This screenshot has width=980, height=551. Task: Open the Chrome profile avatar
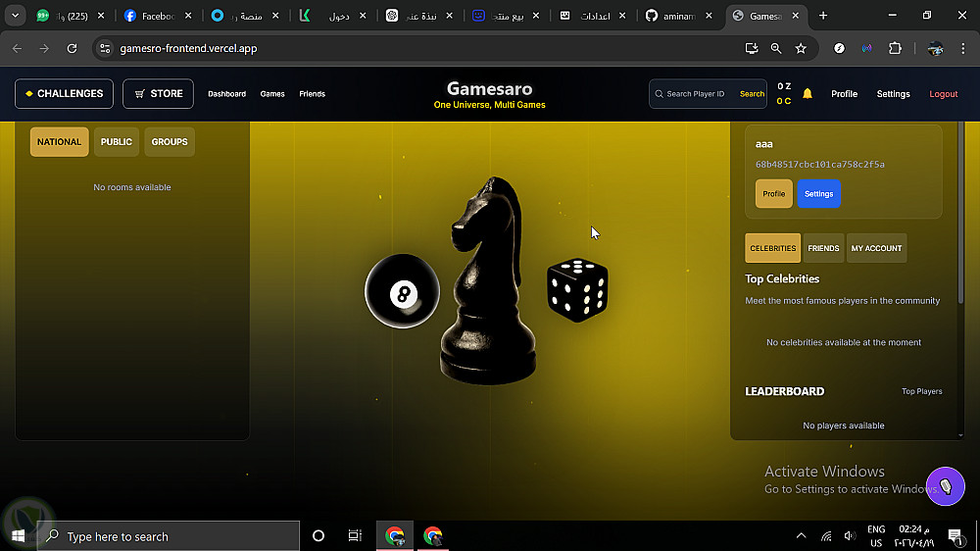(935, 48)
